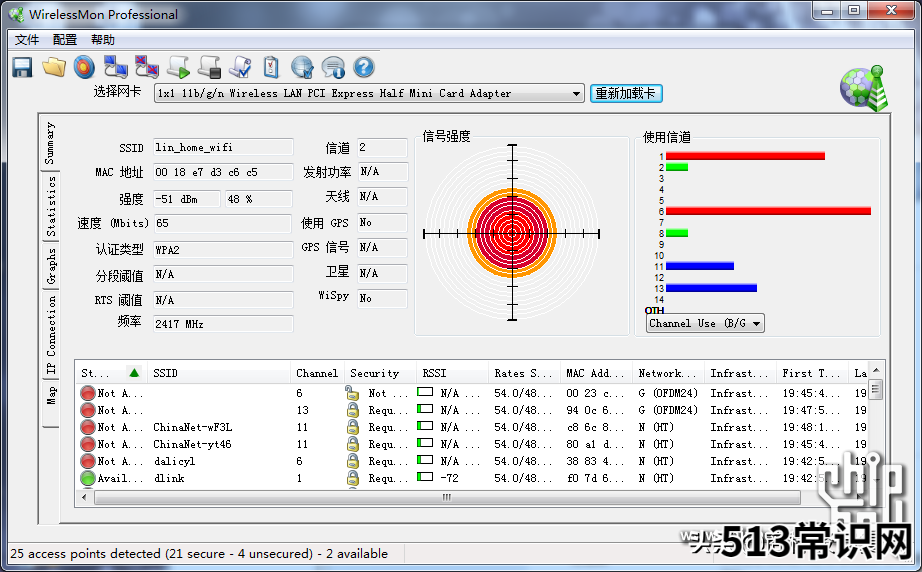Click the MAC address field 00 18 e7 d3 c6 c5
This screenshot has height=572, width=922.
coord(223,172)
